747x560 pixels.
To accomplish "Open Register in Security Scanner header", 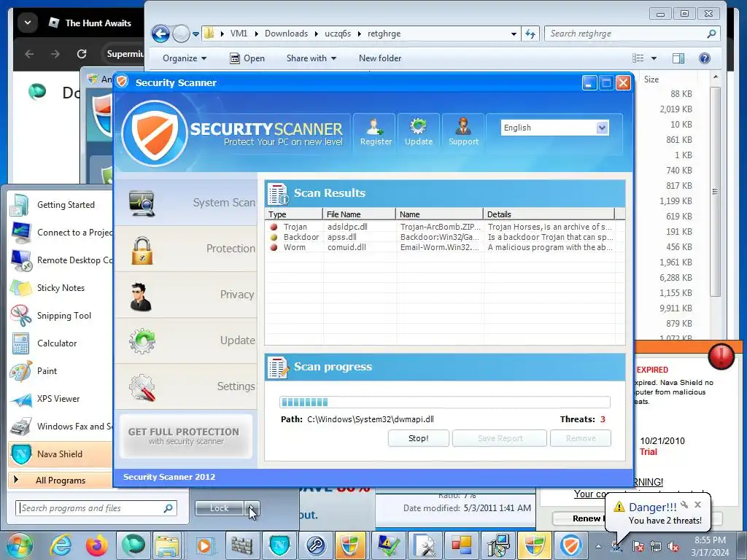I will (x=376, y=132).
